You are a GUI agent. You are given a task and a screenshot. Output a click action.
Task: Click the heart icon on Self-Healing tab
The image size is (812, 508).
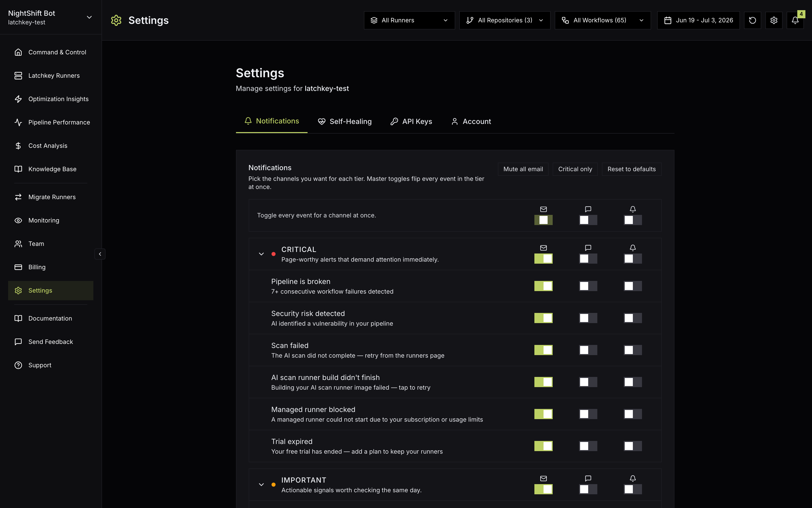point(322,121)
